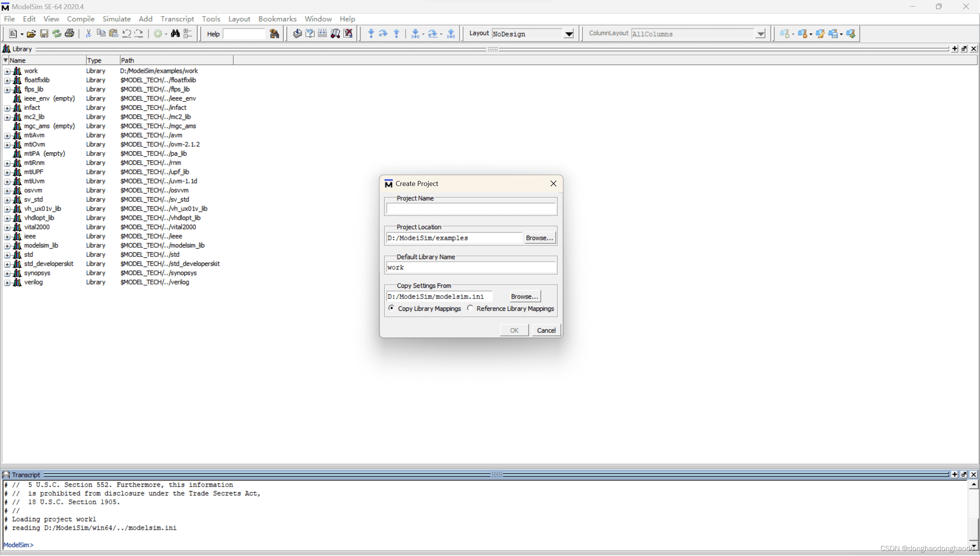This screenshot has width=980, height=556.
Task: Open the Layout NoDesign dropdown
Action: click(x=569, y=34)
